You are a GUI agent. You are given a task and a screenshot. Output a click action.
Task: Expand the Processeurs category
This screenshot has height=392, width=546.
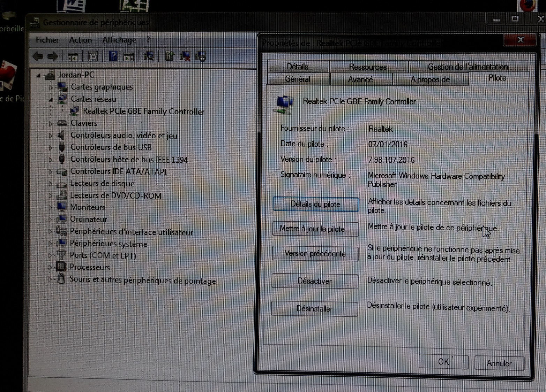pyautogui.click(x=50, y=268)
